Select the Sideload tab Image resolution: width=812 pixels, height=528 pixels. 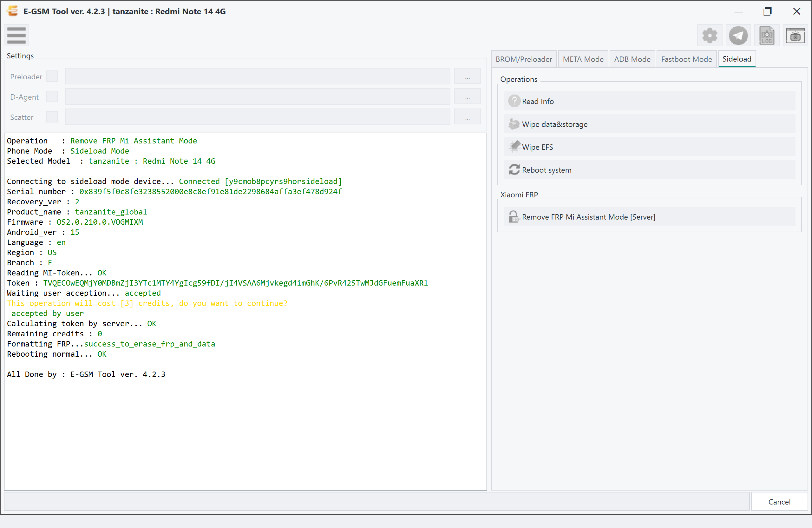[x=737, y=59]
